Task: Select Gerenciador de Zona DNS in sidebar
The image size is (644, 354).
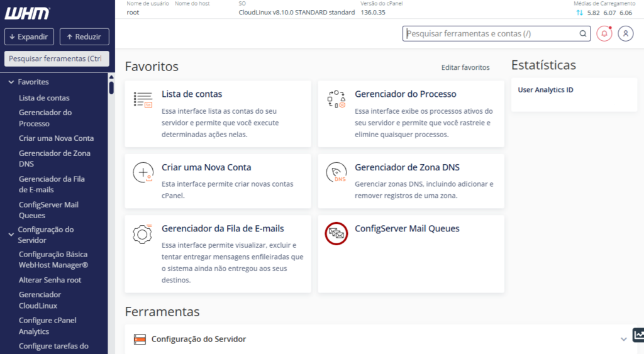Action: point(55,158)
